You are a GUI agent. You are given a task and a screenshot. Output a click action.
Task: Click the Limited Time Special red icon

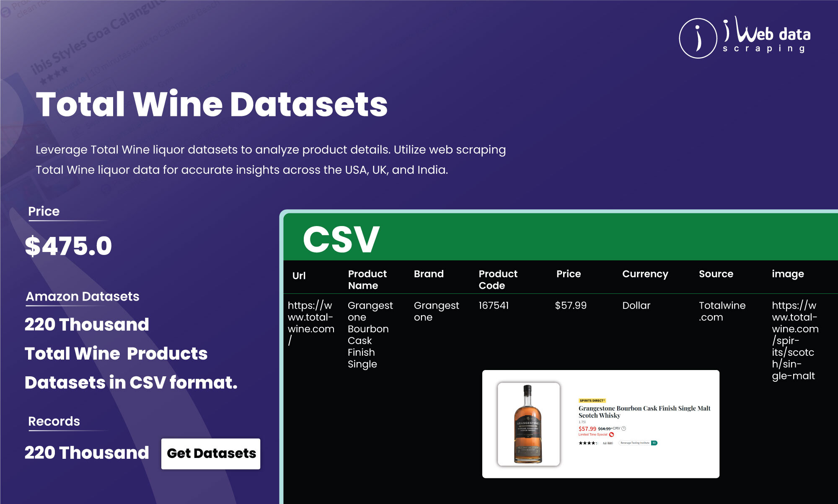click(611, 435)
